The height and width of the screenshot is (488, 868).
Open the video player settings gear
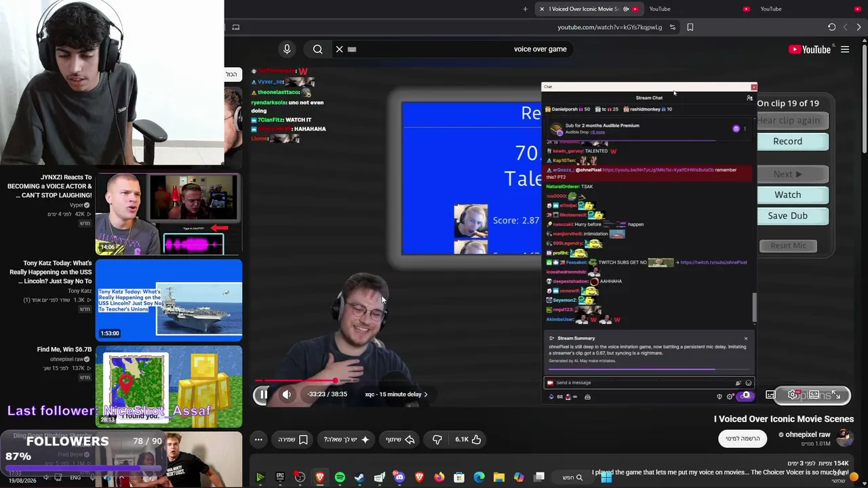[792, 395]
